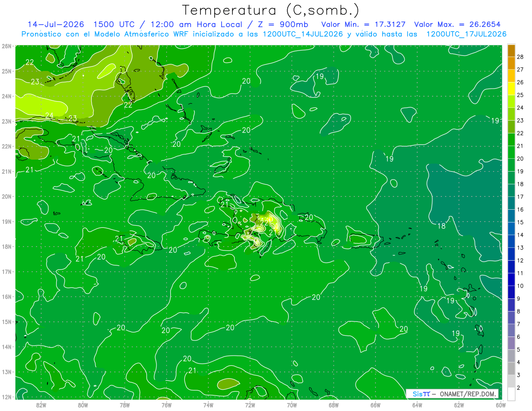Click the 62W longitude axis label
The height and width of the screenshot is (411, 532).
tap(459, 405)
